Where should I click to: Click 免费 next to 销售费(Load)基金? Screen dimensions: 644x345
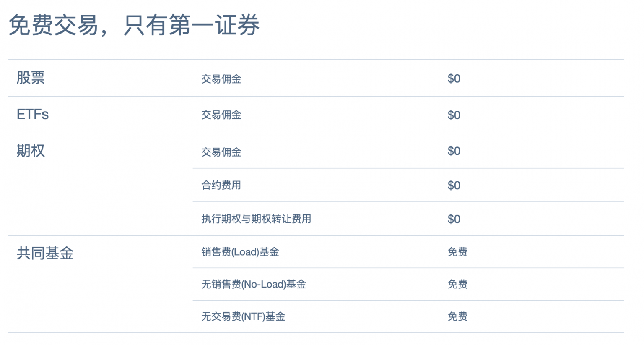point(457,252)
